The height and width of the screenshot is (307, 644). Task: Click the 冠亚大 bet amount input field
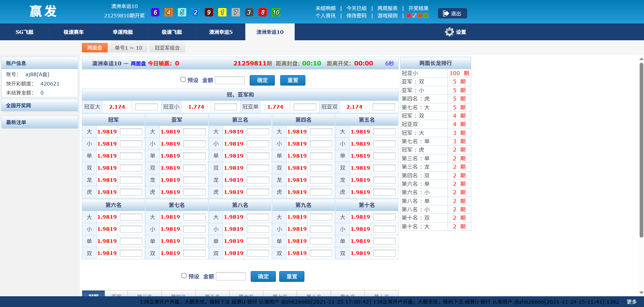point(146,107)
